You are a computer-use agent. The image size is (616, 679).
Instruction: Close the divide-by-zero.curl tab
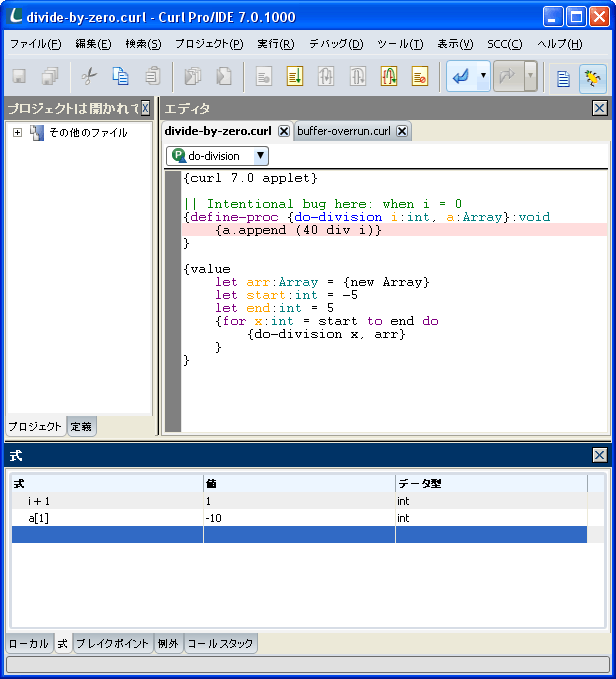[x=284, y=131]
